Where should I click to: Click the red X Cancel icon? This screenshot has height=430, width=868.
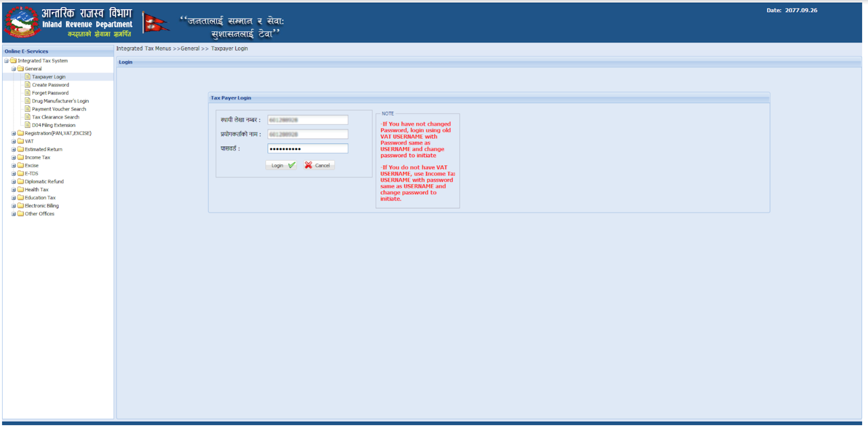pyautogui.click(x=309, y=166)
